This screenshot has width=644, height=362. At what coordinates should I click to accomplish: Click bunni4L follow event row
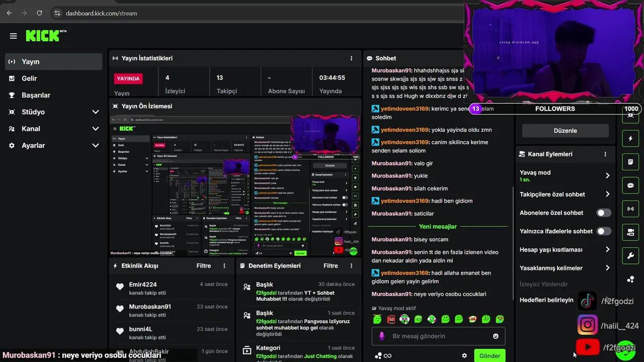(172, 333)
